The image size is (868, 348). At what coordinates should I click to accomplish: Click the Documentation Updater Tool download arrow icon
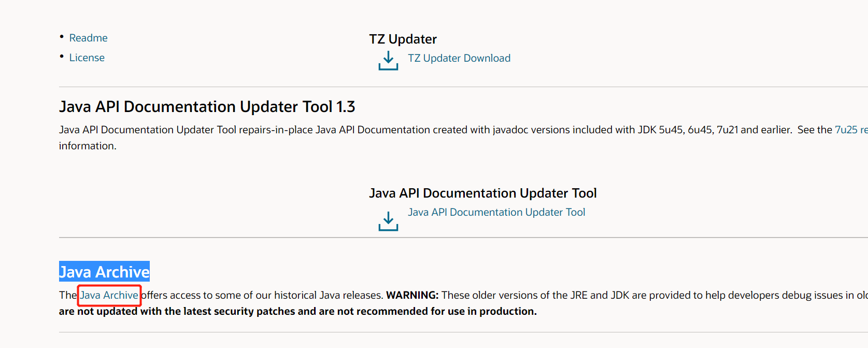pyautogui.click(x=388, y=221)
